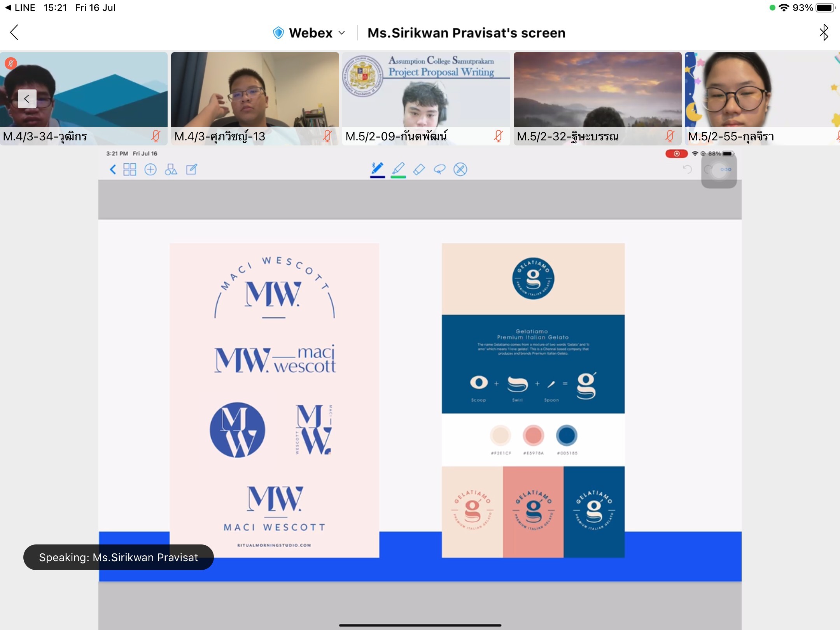This screenshot has width=840, height=630.
Task: Tap the battery indicator in status bar
Action: coord(825,8)
